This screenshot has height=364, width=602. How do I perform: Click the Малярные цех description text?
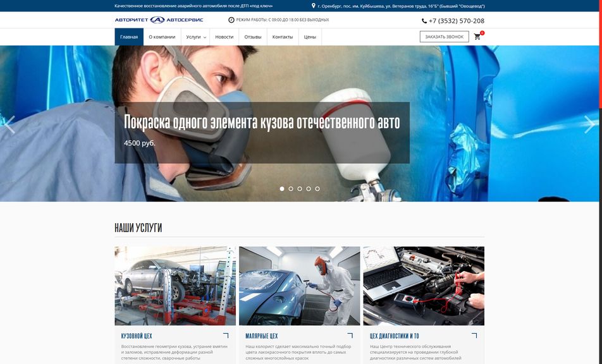[x=298, y=352]
